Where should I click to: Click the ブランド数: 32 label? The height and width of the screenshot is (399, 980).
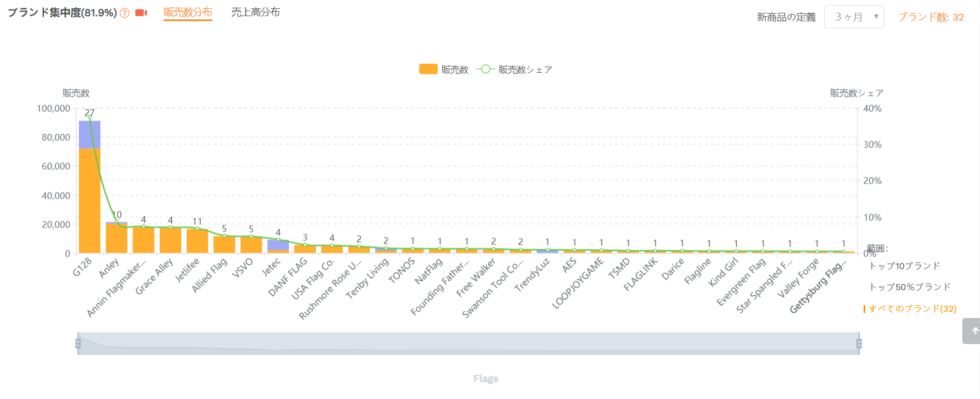[x=931, y=17]
